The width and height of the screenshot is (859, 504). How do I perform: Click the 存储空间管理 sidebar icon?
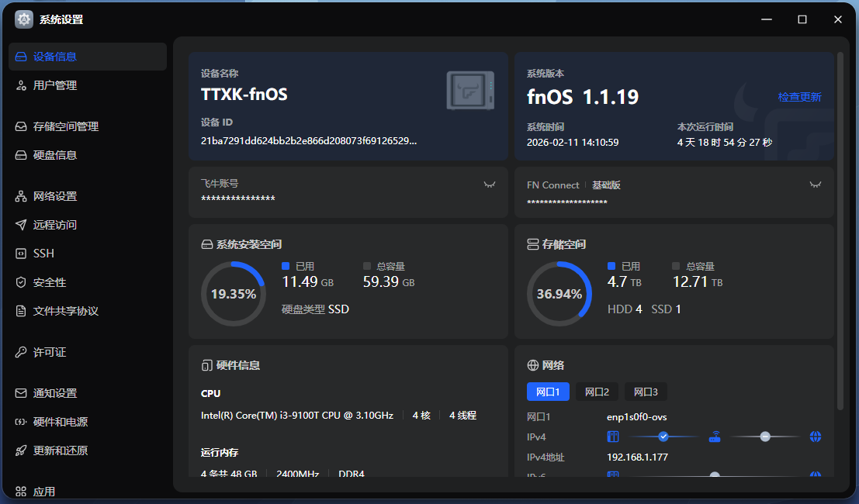pos(21,126)
